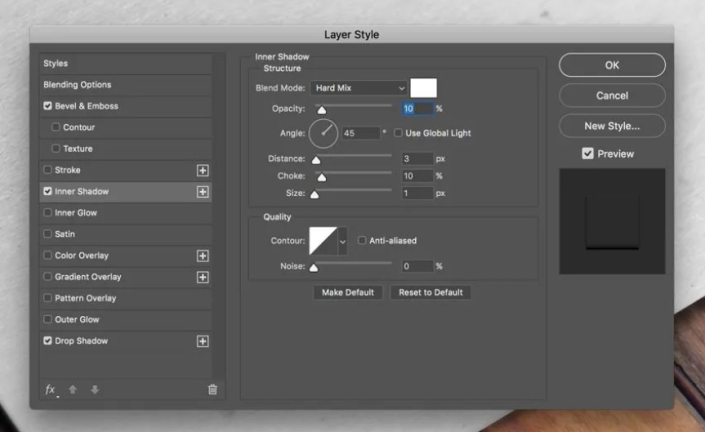Select the Drop Shadow row label
This screenshot has height=432, width=705.
click(x=81, y=341)
